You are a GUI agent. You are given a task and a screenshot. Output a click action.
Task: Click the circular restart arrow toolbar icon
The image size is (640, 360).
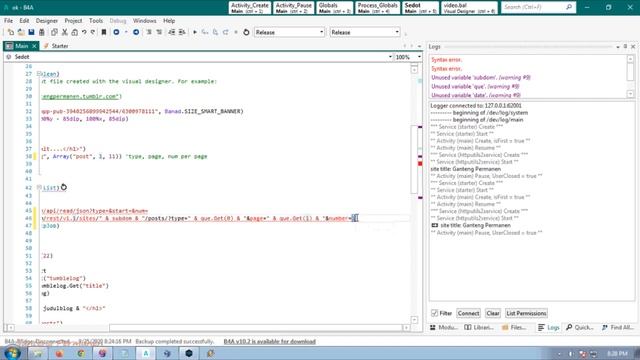click(246, 32)
